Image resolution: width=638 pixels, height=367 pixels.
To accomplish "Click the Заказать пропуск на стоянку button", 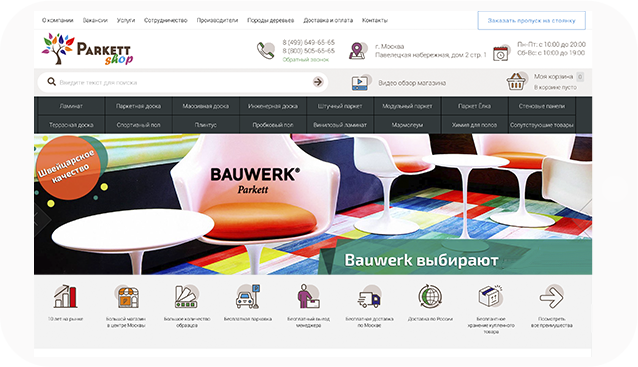I will click(531, 20).
